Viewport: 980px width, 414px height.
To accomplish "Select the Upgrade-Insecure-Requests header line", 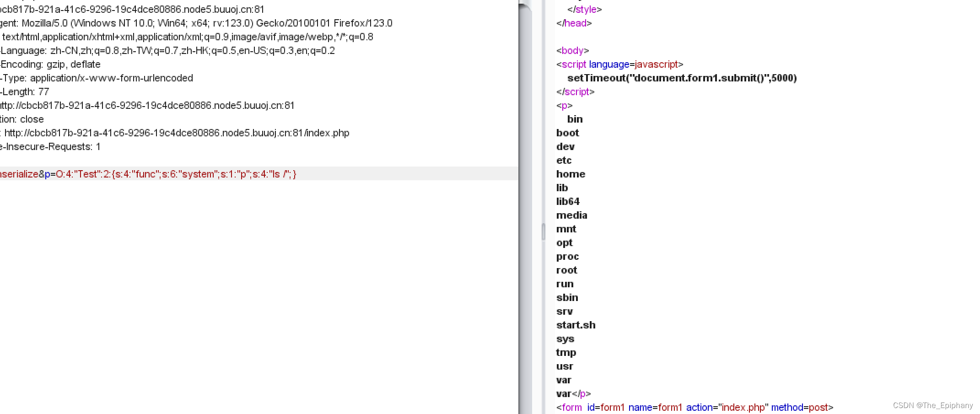I will point(50,146).
